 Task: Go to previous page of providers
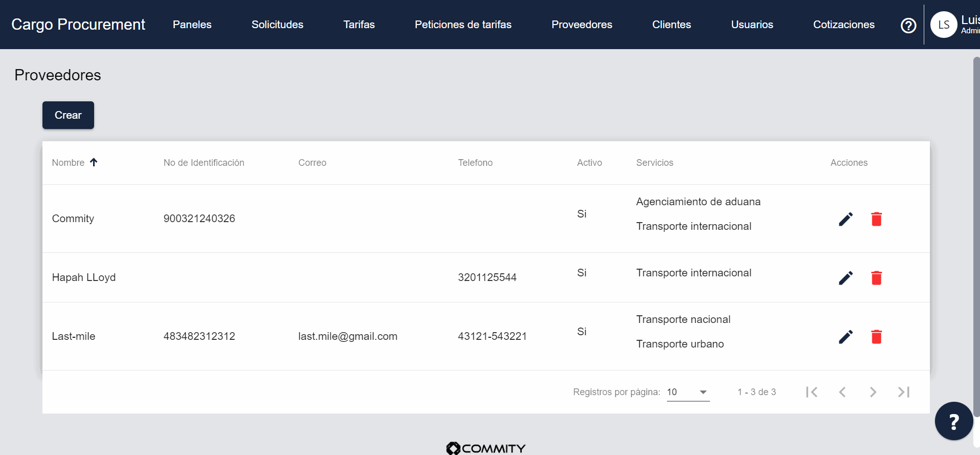(x=842, y=392)
